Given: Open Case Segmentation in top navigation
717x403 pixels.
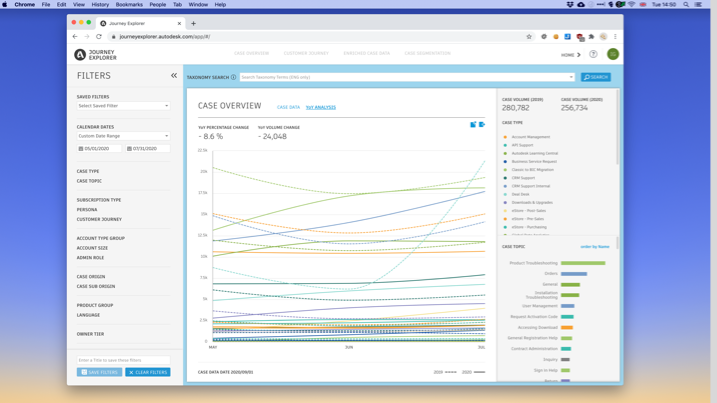Looking at the screenshot, I should click(x=428, y=54).
